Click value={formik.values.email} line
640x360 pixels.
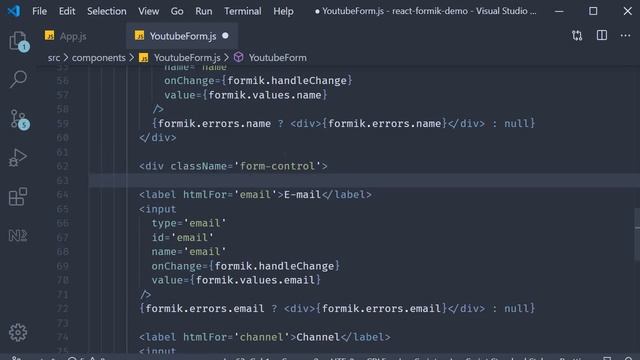pos(236,280)
